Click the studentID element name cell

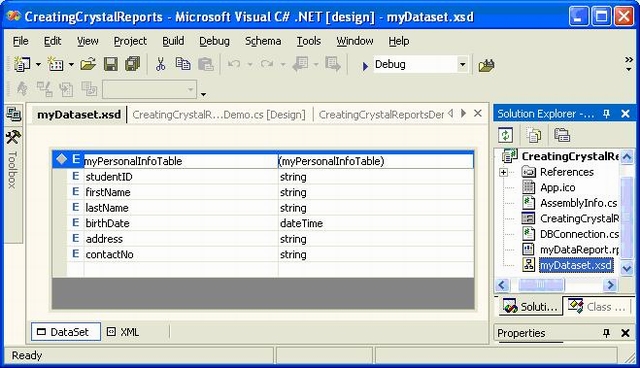(181, 177)
